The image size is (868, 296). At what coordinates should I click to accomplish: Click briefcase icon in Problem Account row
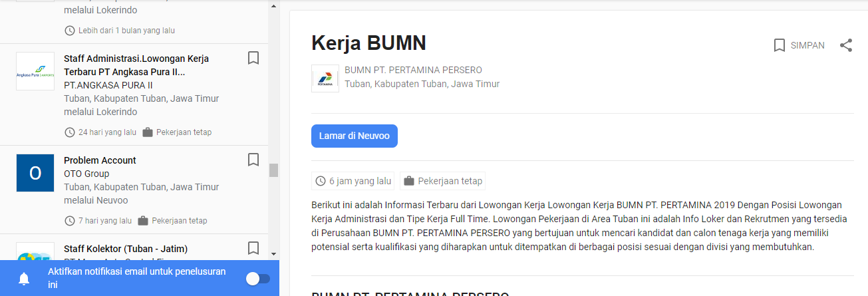pyautogui.click(x=143, y=221)
